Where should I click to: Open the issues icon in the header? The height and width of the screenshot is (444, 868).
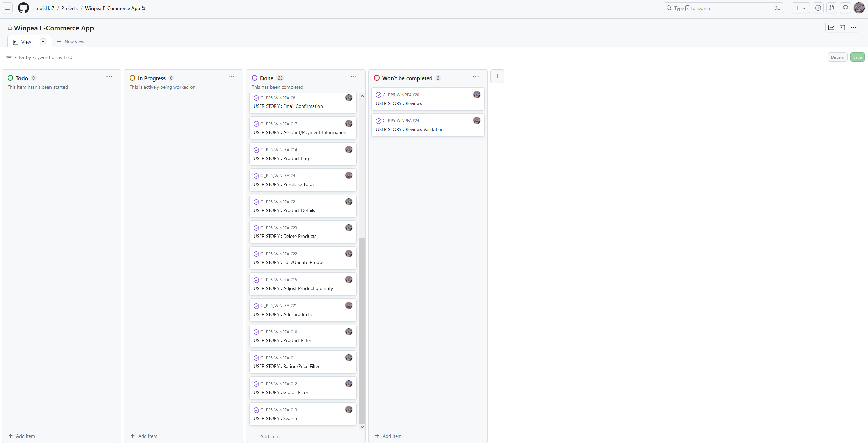pos(818,8)
